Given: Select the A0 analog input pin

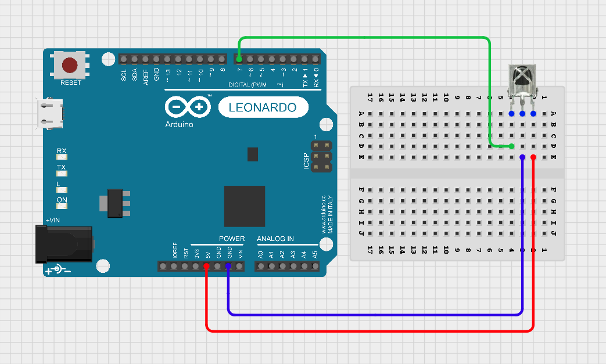Looking at the screenshot, I should (261, 266).
